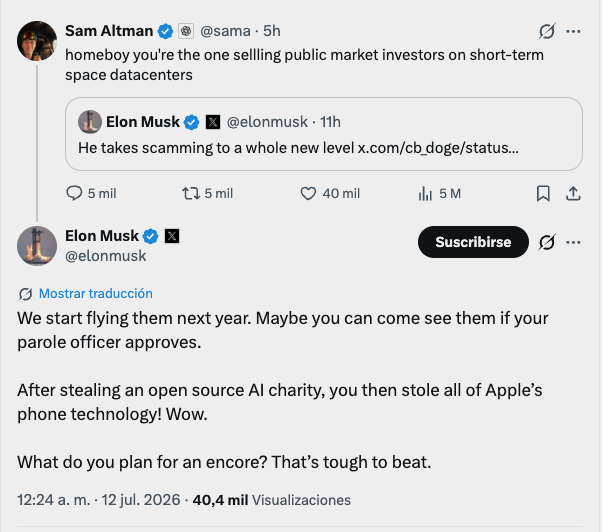Click Grok icon next to Suscribirse button
The image size is (602, 532).
(547, 242)
